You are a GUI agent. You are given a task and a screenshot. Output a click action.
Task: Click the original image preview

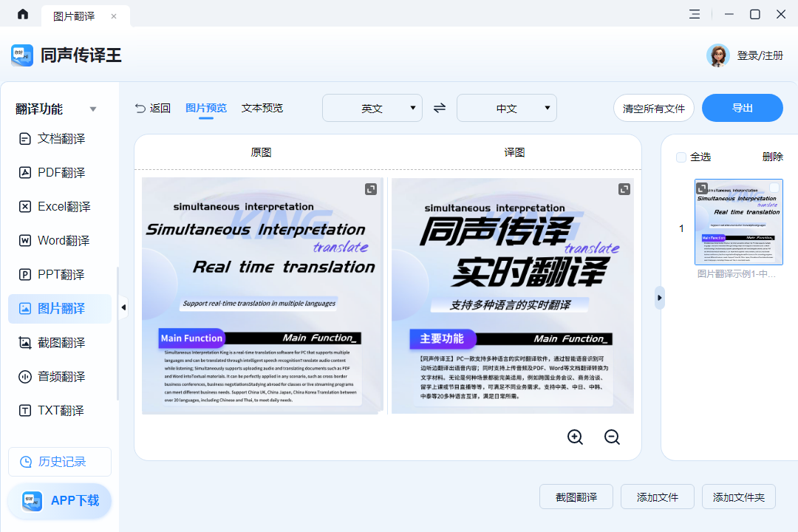coord(262,296)
